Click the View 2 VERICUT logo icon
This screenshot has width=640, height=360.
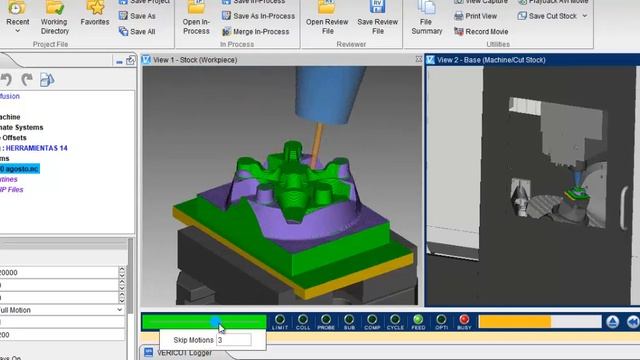[x=430, y=60]
